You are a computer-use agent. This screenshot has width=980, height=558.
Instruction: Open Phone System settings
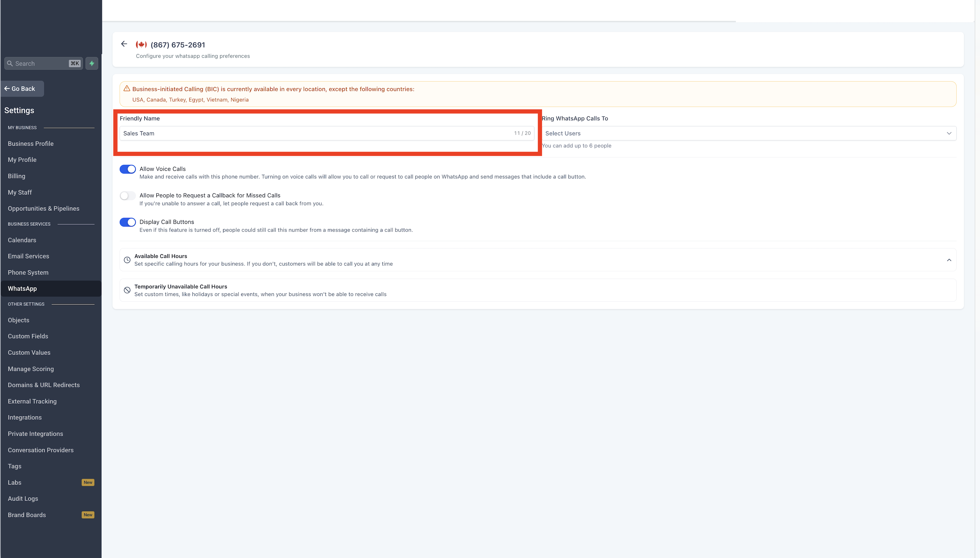[x=28, y=273]
